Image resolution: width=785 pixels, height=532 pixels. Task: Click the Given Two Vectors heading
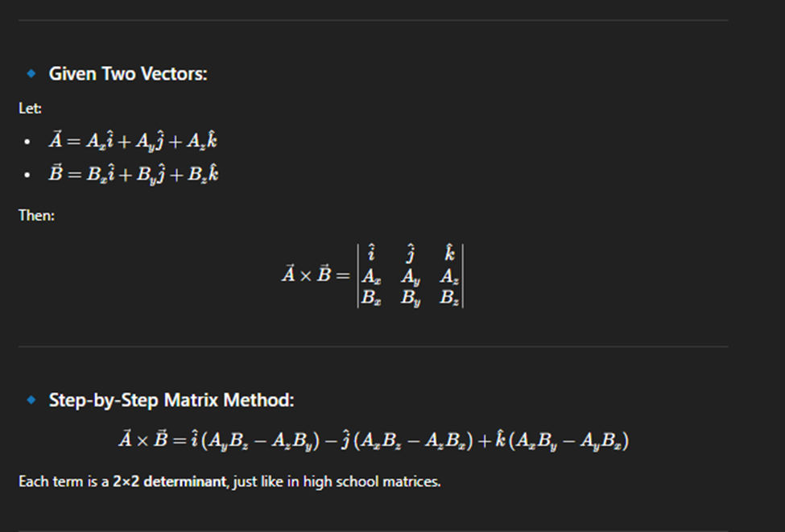point(128,74)
